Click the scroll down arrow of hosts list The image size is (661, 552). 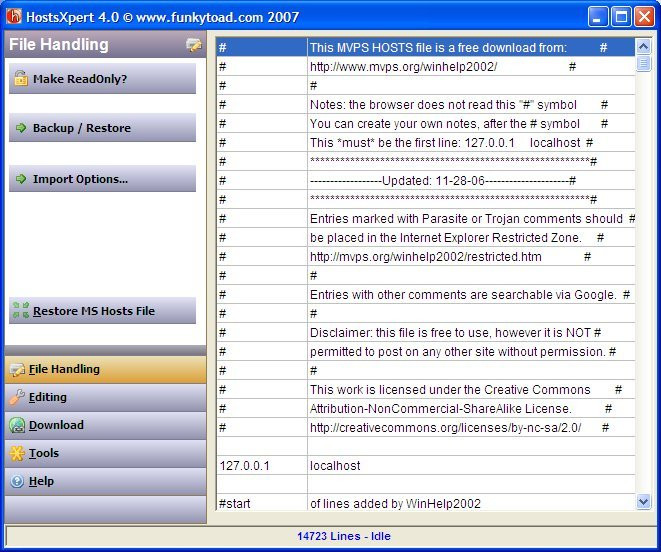[x=643, y=502]
